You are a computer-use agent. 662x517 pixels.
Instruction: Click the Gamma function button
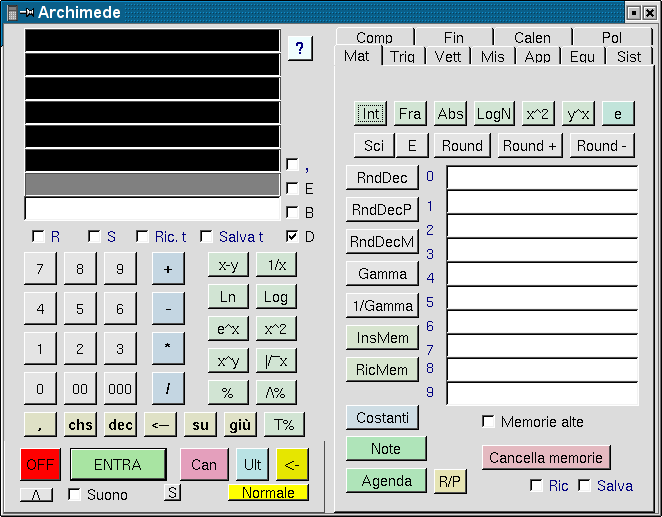(x=383, y=273)
